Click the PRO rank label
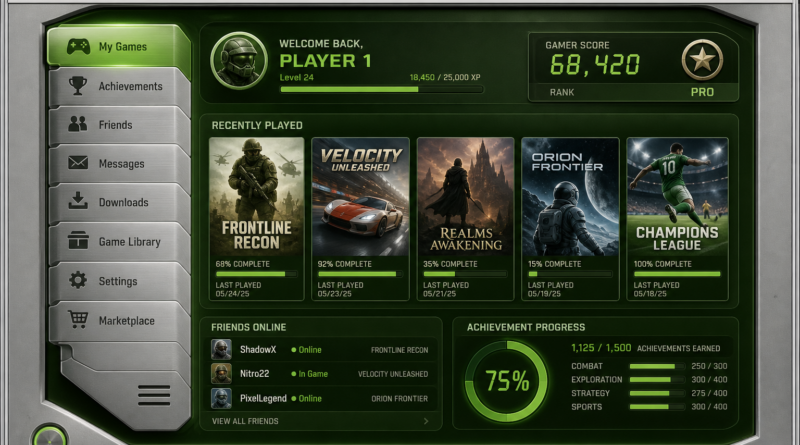 702,92
